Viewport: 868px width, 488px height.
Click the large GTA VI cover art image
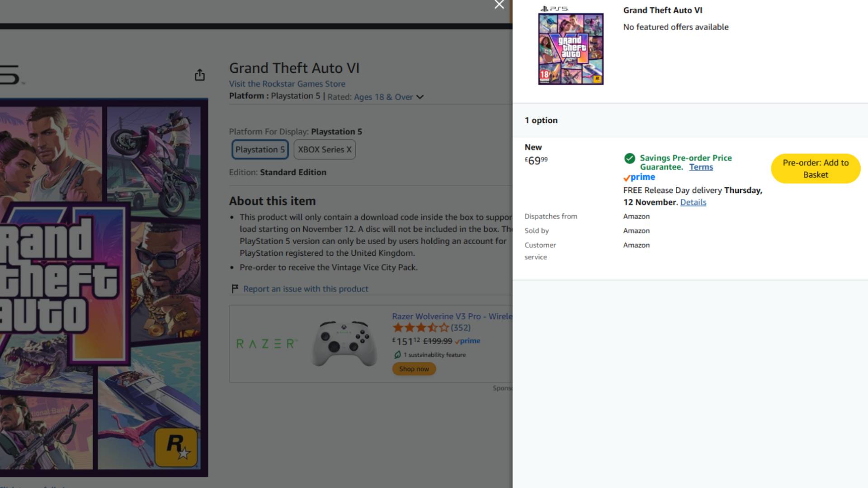[104, 287]
